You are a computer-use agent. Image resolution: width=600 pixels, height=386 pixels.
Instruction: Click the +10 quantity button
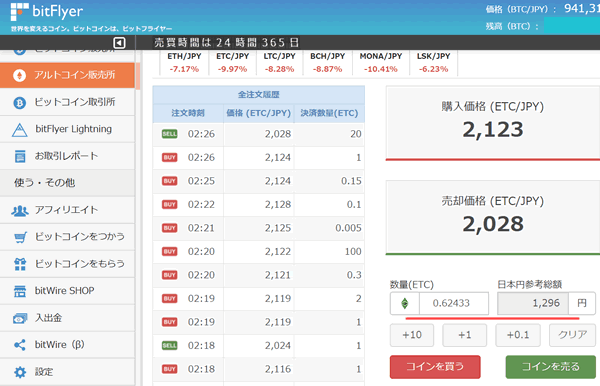coord(412,335)
